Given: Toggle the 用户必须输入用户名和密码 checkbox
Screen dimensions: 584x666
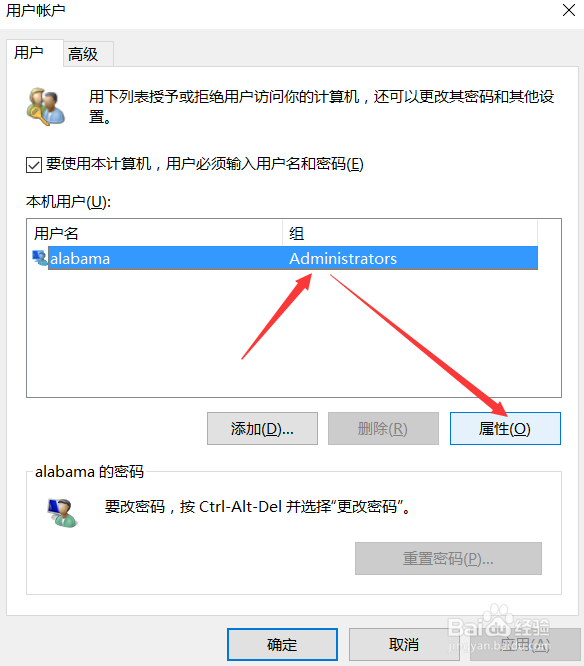Looking at the screenshot, I should pyautogui.click(x=34, y=165).
